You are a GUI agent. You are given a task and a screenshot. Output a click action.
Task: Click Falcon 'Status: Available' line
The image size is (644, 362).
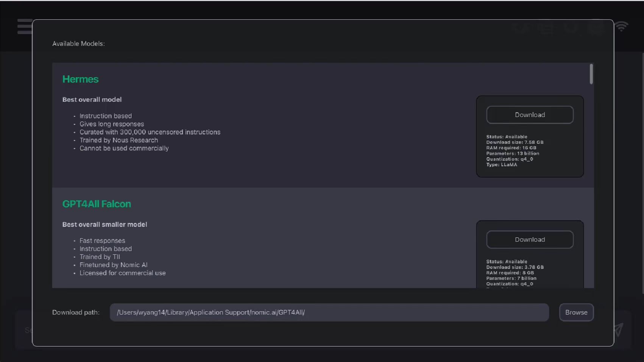tap(507, 261)
